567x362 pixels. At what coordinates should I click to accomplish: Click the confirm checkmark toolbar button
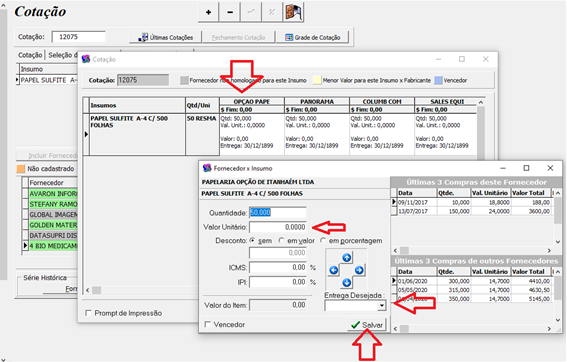pos(251,12)
